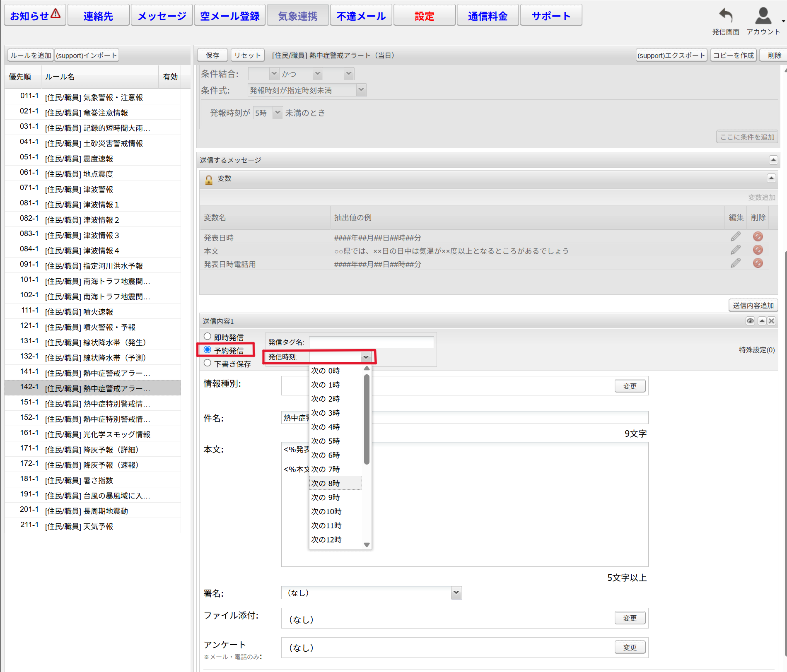Open the 発信時刻 dropdown arrow
Viewport: 787px width, 672px height.
pos(366,357)
